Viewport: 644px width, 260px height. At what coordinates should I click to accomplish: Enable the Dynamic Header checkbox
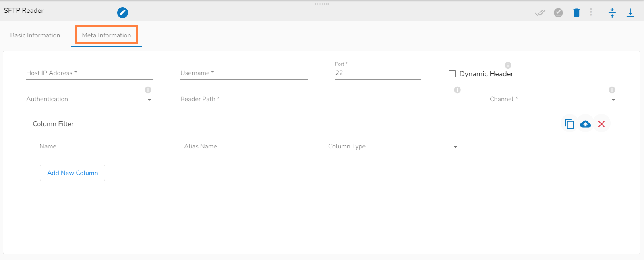point(452,74)
